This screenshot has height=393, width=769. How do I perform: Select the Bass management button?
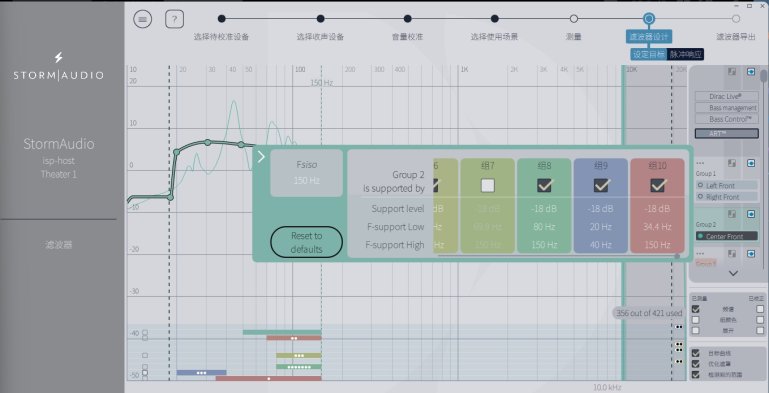coord(726,107)
